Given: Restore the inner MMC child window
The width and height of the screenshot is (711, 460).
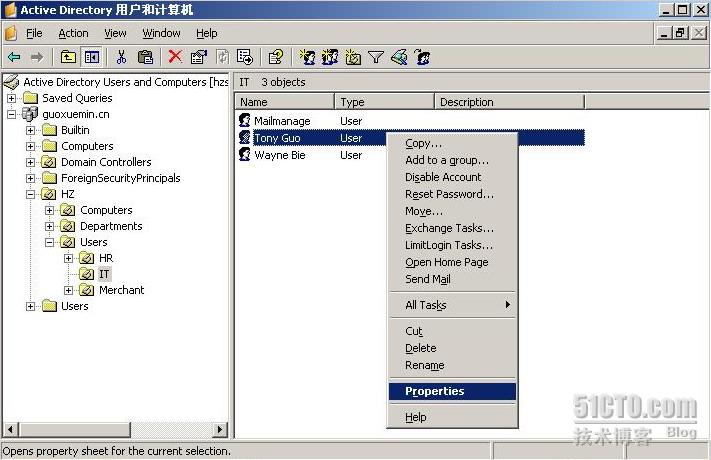Looking at the screenshot, I should click(x=681, y=33).
